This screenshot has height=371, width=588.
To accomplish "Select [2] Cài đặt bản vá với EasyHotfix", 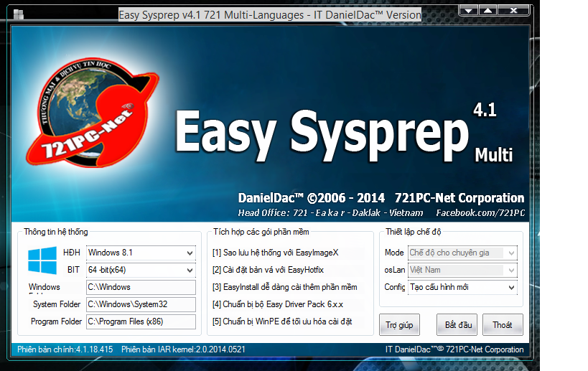I will coord(268,271).
